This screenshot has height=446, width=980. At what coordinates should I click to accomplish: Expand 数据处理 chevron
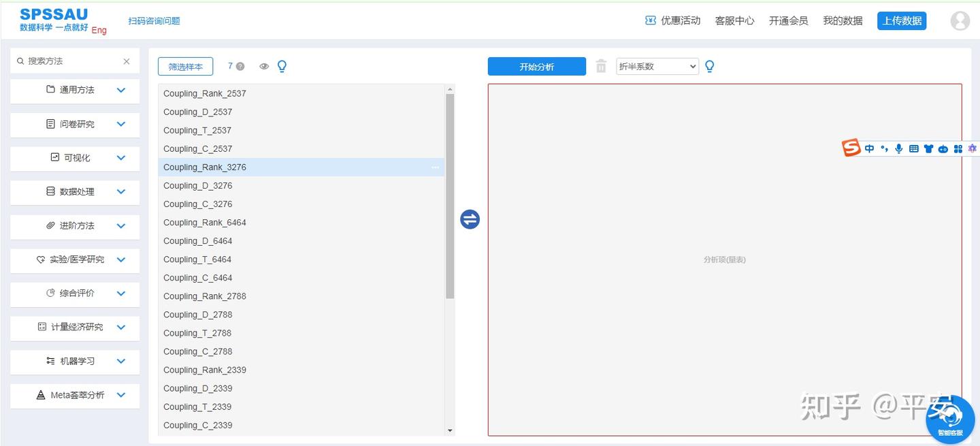click(121, 191)
